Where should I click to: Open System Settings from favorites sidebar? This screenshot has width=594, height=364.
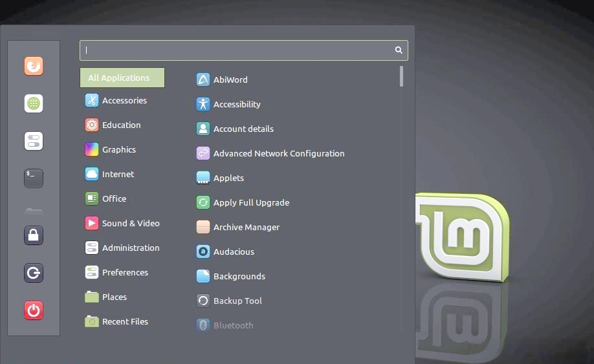click(34, 141)
